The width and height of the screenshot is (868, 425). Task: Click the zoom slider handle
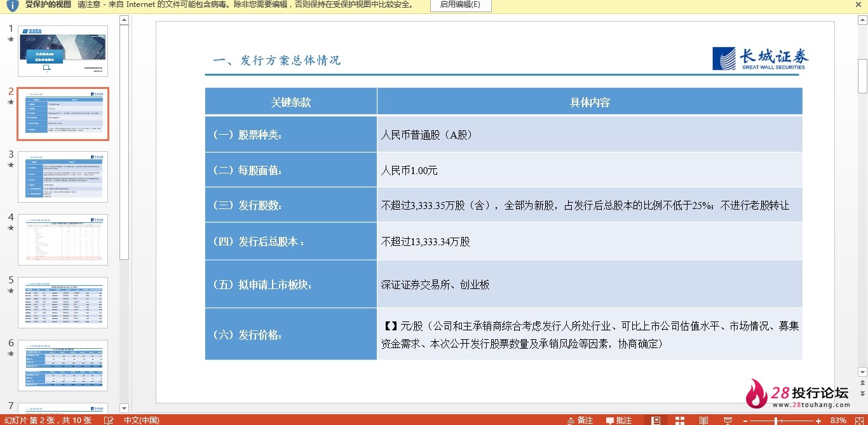click(x=776, y=421)
